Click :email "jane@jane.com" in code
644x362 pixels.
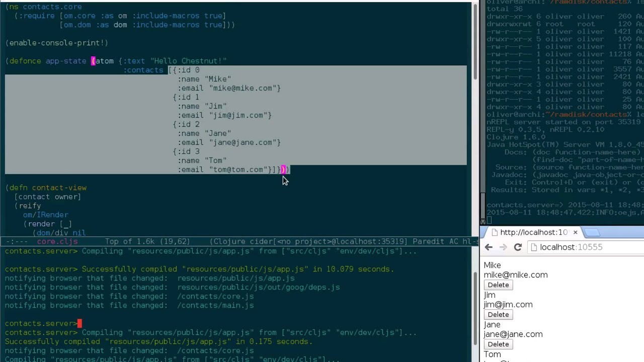[x=229, y=143]
